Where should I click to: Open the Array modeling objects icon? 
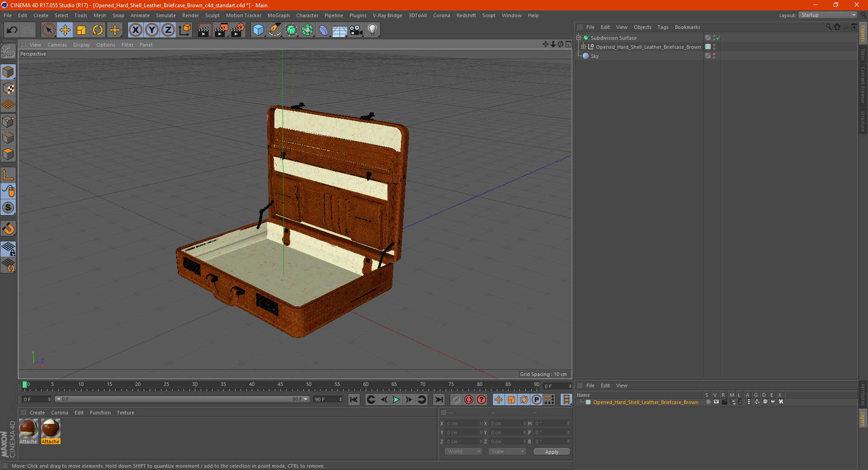(308, 30)
